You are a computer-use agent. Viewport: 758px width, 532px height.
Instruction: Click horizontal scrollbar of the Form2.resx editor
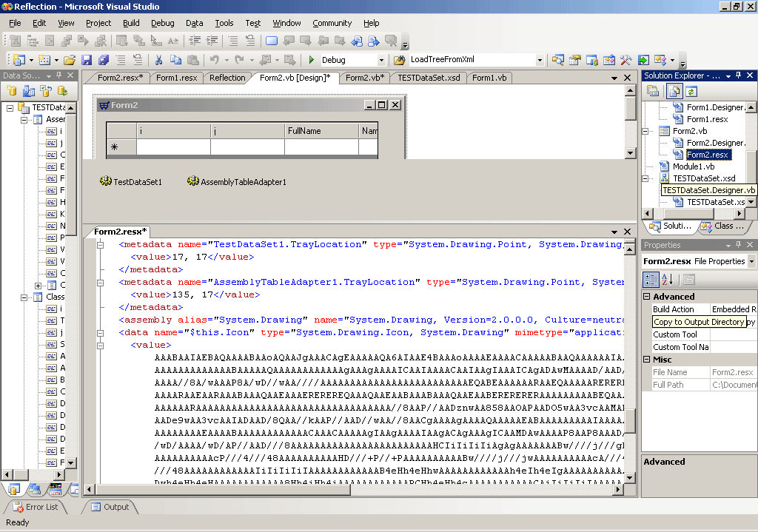pyautogui.click(x=355, y=490)
